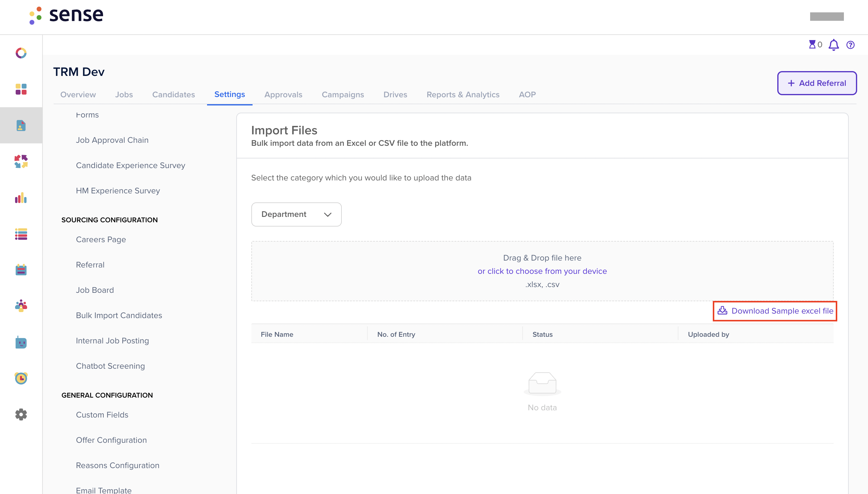
Task: Switch to the Candidates tab
Action: click(x=174, y=95)
